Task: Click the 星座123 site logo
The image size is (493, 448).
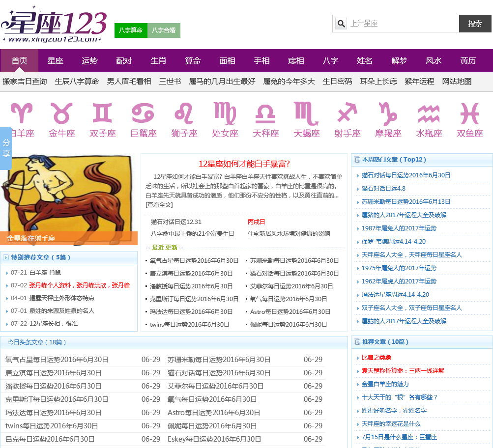Action: tap(55, 25)
